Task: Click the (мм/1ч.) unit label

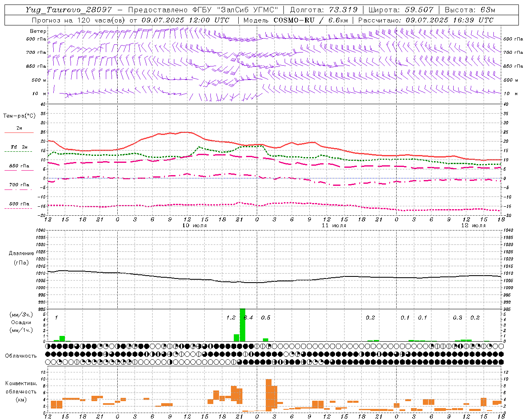Action: coord(21,330)
